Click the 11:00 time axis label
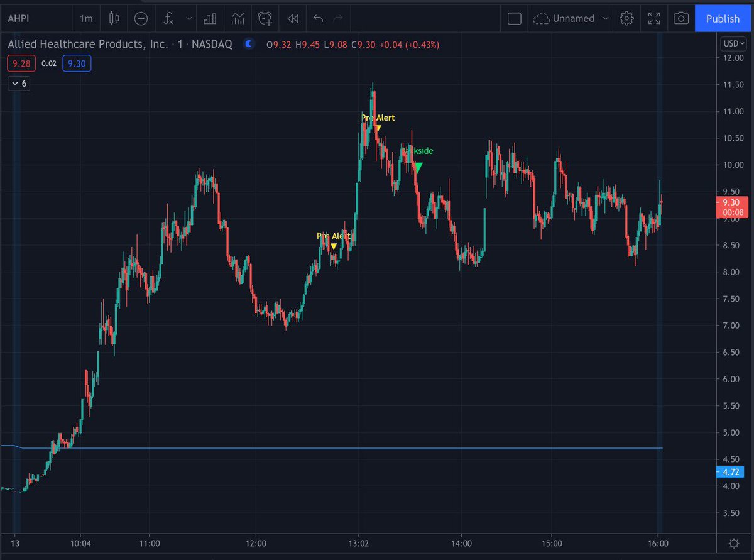This screenshot has height=560, width=754. pos(150,544)
